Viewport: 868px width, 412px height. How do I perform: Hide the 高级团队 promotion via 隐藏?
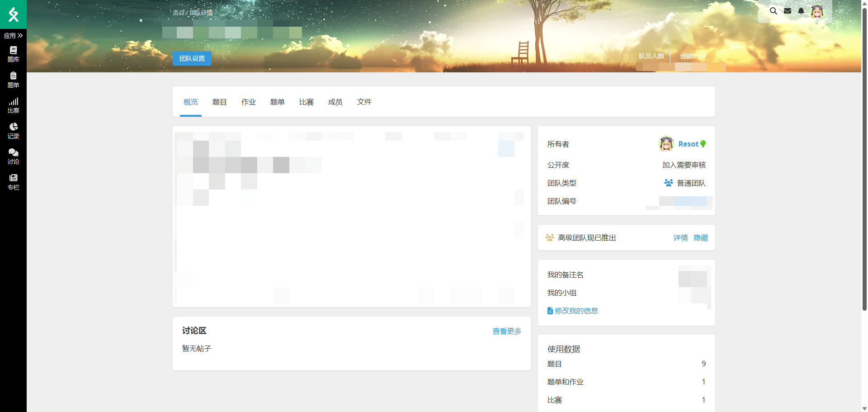tap(701, 237)
